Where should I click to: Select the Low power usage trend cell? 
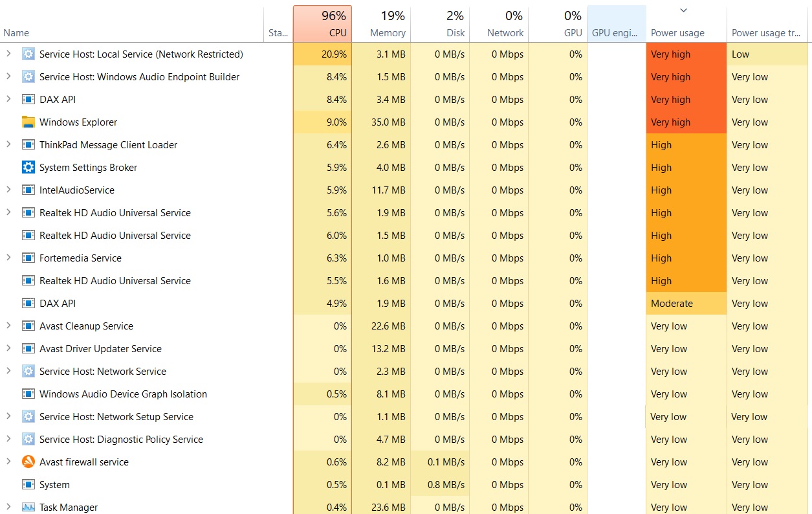pyautogui.click(x=768, y=54)
